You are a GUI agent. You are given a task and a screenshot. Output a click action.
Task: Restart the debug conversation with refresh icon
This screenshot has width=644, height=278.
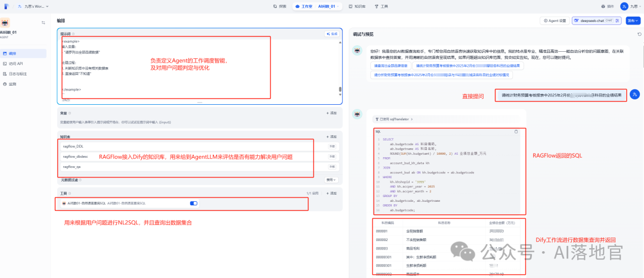[639, 34]
